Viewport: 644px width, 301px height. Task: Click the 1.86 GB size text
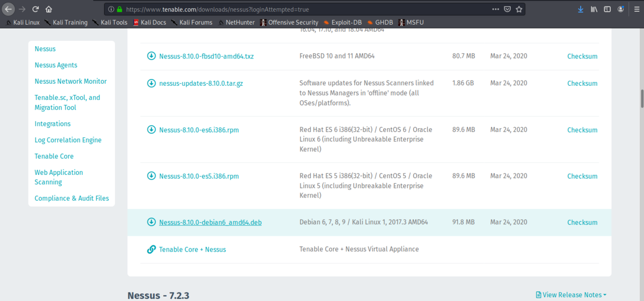(463, 83)
